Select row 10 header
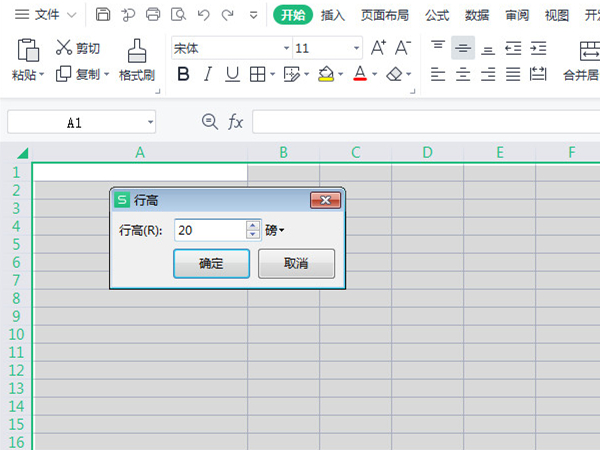This screenshot has height=450, width=600. [16, 334]
